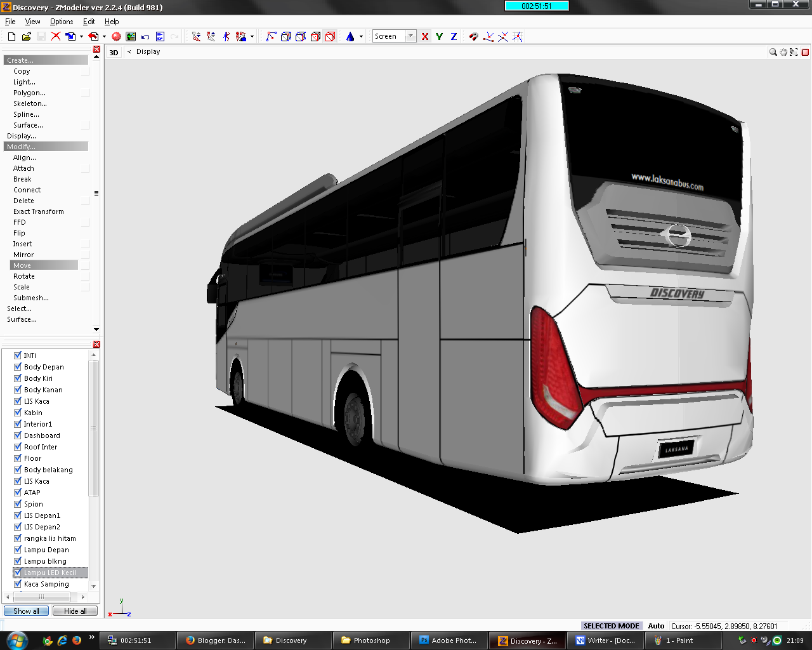Toggle Lampu Depan visibility checkbox

point(18,550)
